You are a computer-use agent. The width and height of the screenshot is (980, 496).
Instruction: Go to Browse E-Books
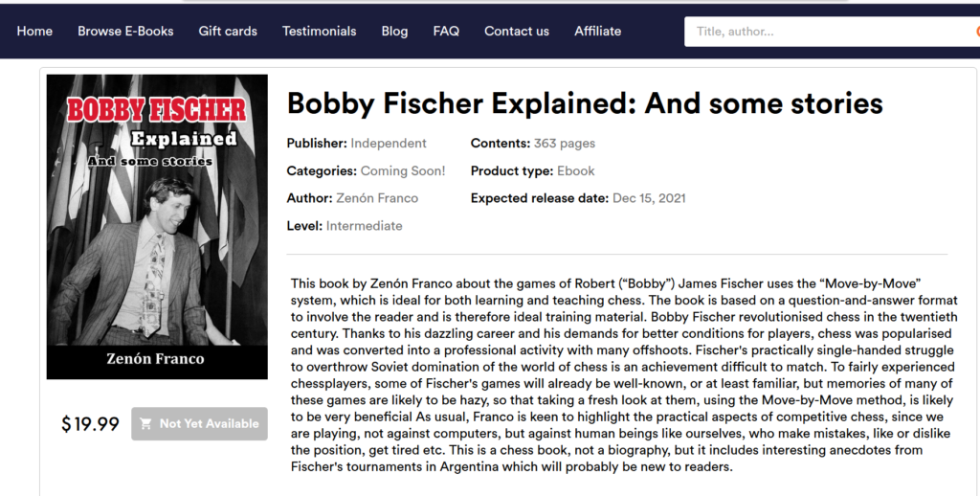[125, 31]
